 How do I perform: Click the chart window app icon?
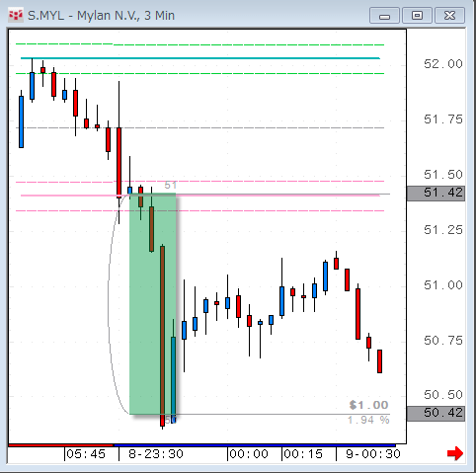tap(16, 16)
